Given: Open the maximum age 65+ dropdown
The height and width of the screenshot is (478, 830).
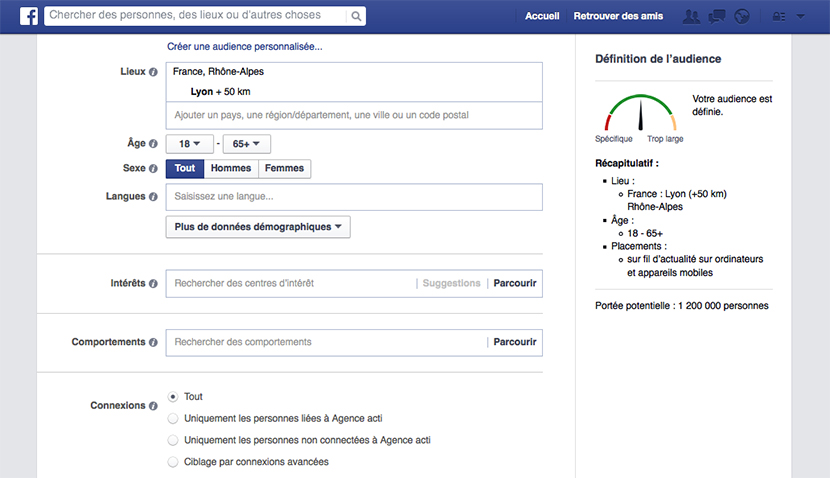Looking at the screenshot, I should coord(246,144).
